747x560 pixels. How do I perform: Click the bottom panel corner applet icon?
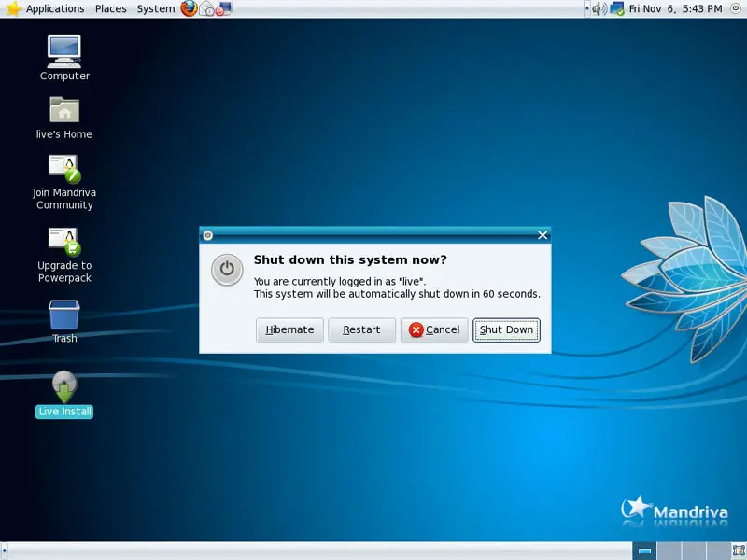pyautogui.click(x=739, y=551)
